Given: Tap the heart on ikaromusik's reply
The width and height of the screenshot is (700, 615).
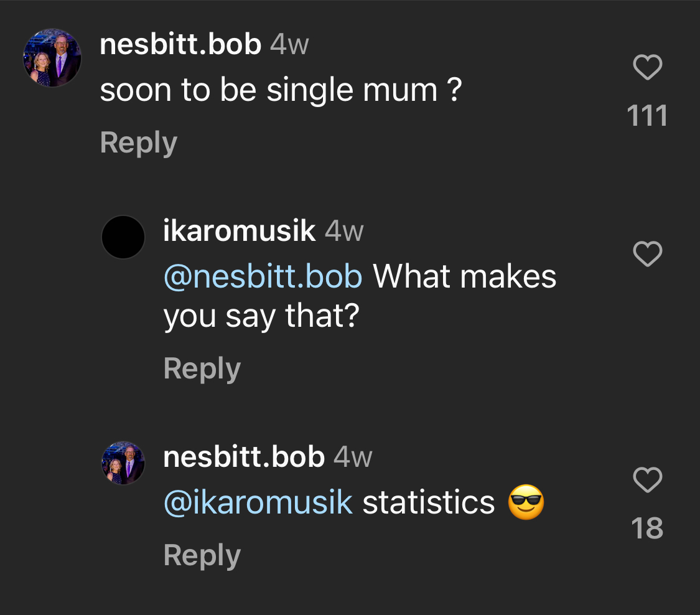Looking at the screenshot, I should (x=647, y=254).
